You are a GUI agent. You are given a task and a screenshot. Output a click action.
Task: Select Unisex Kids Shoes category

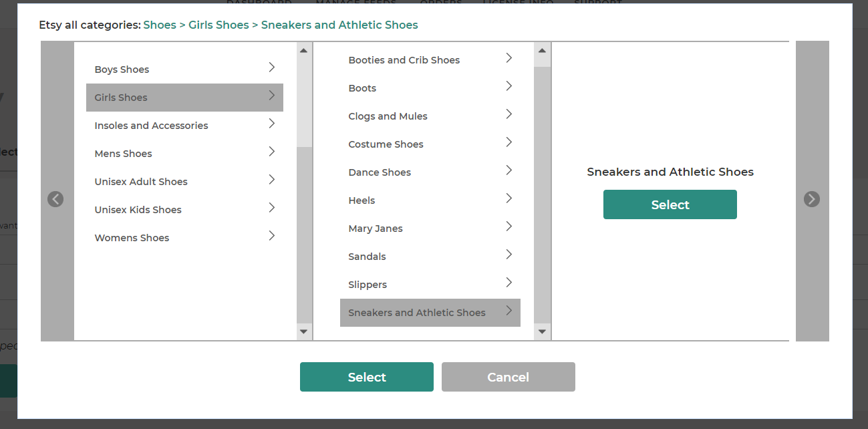[x=184, y=210]
